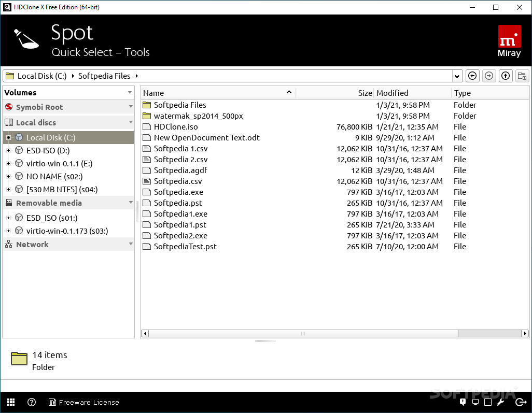Open settings wrench icon
This screenshot has width=532, height=413.
500,402
